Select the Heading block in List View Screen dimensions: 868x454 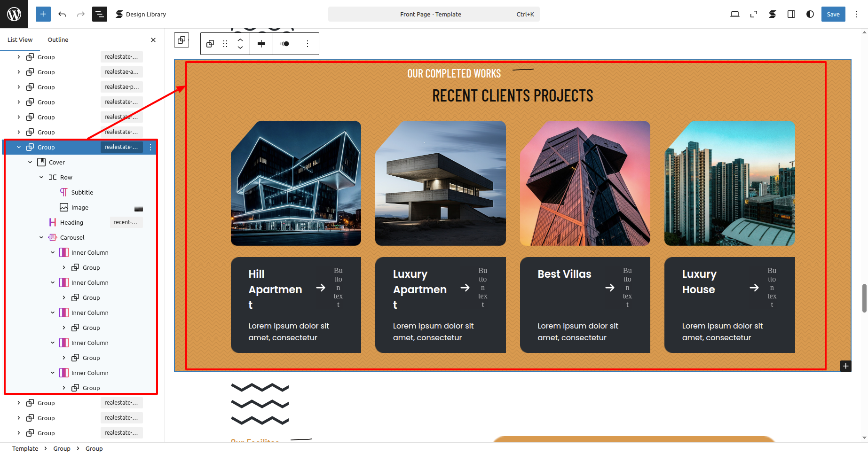tap(71, 222)
